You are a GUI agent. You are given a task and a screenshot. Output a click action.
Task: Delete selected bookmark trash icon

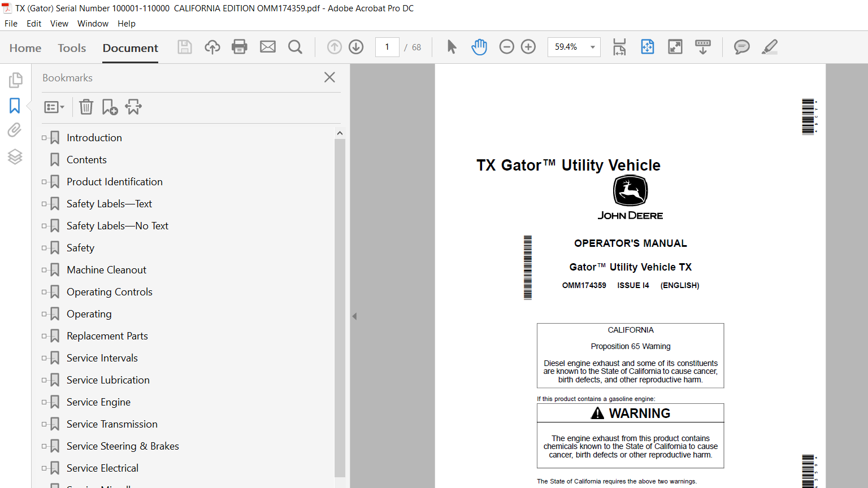coord(86,107)
